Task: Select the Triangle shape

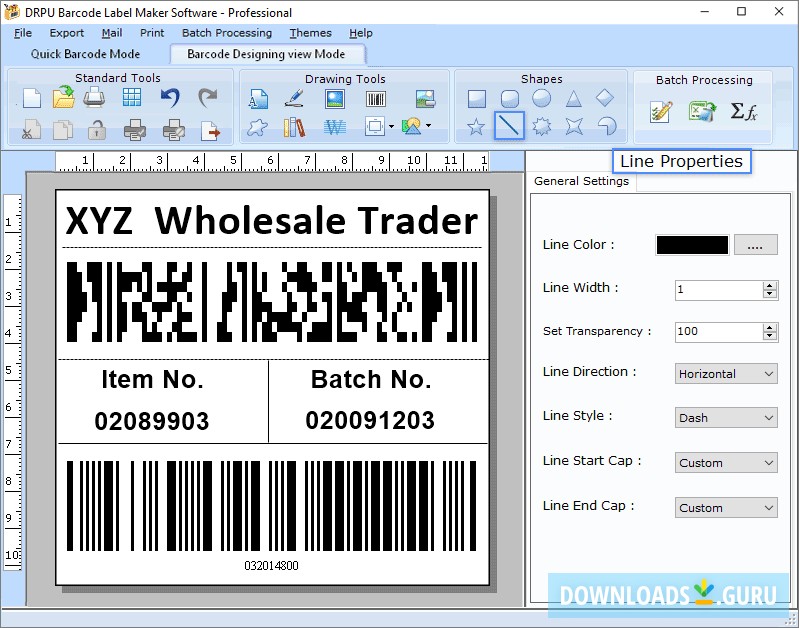Action: (574, 98)
